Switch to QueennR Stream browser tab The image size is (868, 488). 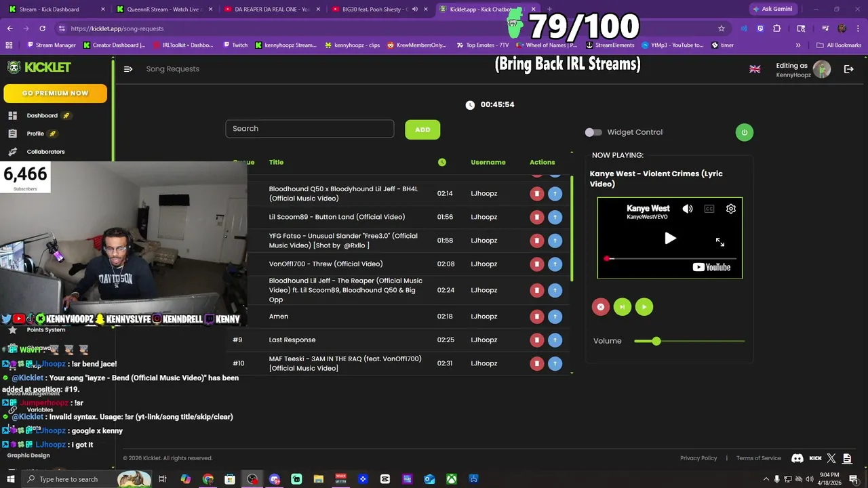coord(164,9)
